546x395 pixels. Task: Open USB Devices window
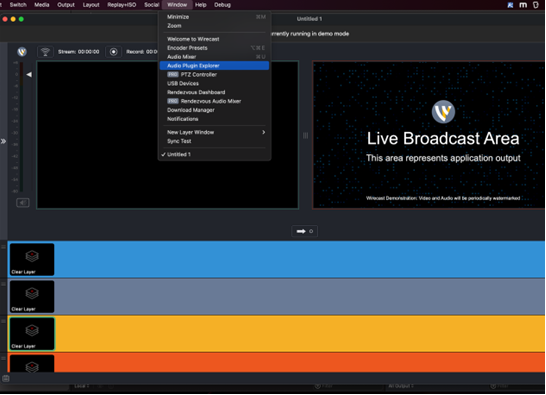coord(214,84)
